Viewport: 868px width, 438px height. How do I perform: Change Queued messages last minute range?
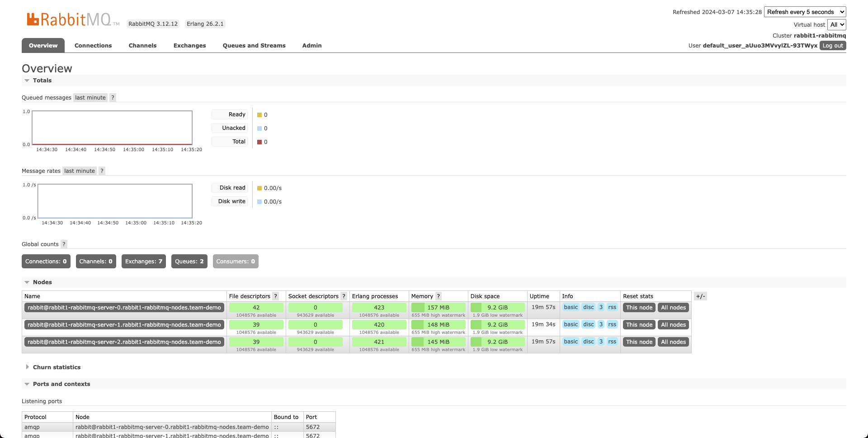(x=90, y=98)
